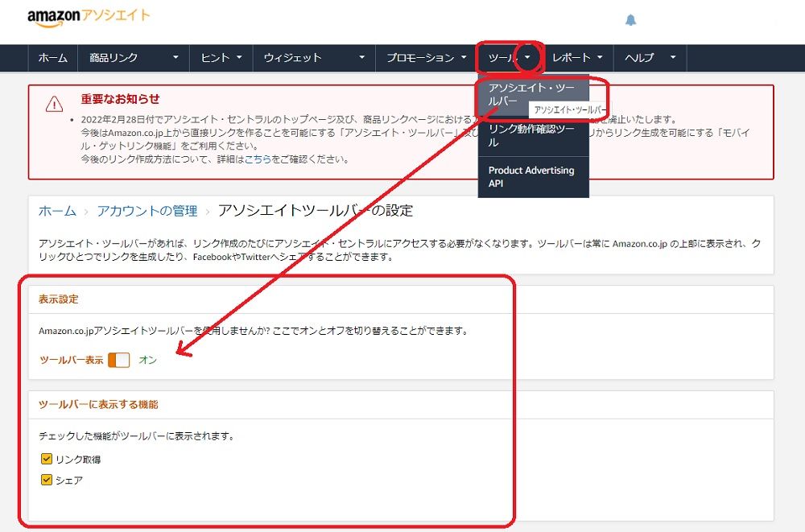The image size is (805, 532).
Task: Click the warning triangle icon in 重要なお知らせ
Action: pos(55,104)
